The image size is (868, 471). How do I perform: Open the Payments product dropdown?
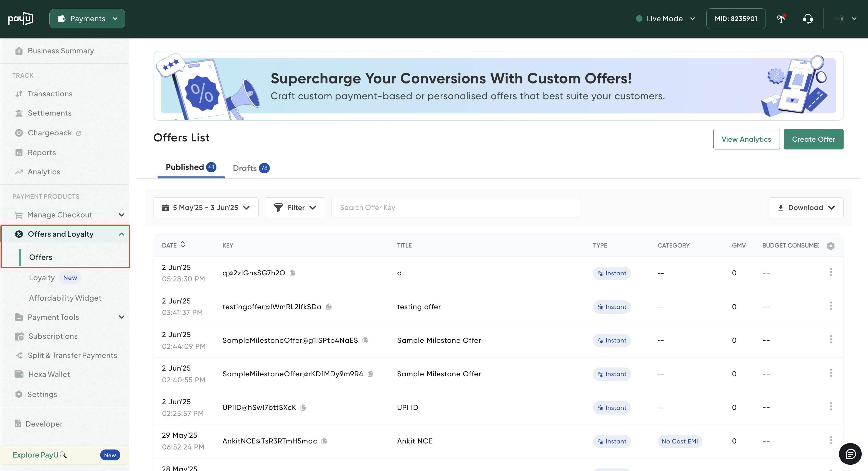[87, 19]
